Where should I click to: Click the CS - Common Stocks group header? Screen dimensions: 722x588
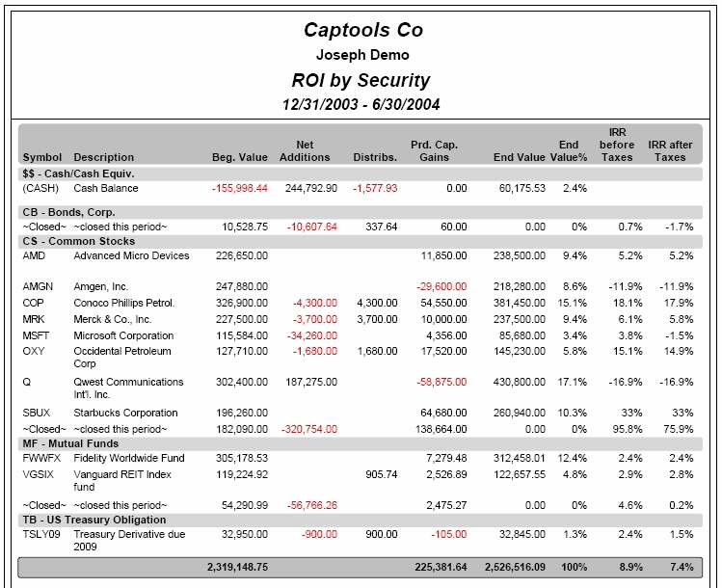(x=79, y=241)
